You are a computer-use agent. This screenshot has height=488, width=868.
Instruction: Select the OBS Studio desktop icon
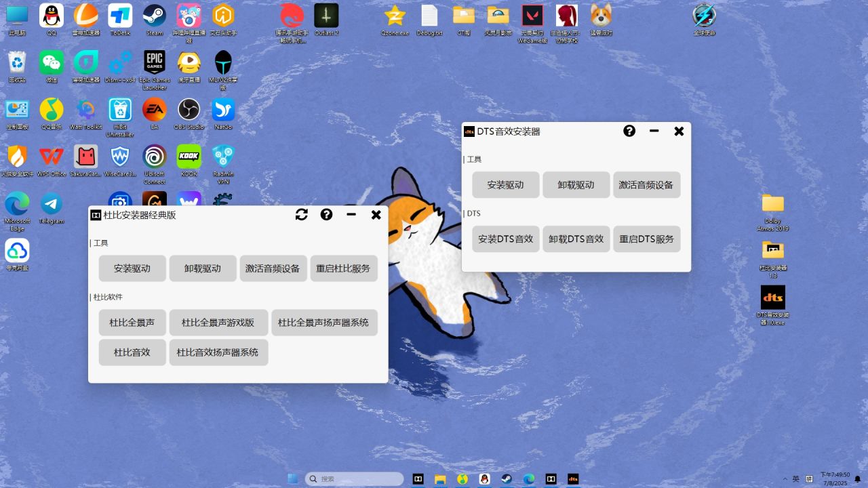pos(189,113)
